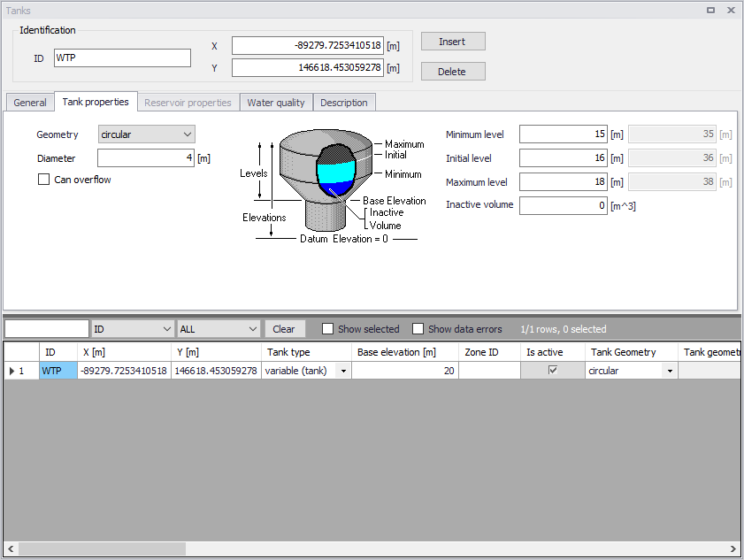This screenshot has height=560, width=744.
Task: Click the Zone ID column header
Action: (x=490, y=352)
